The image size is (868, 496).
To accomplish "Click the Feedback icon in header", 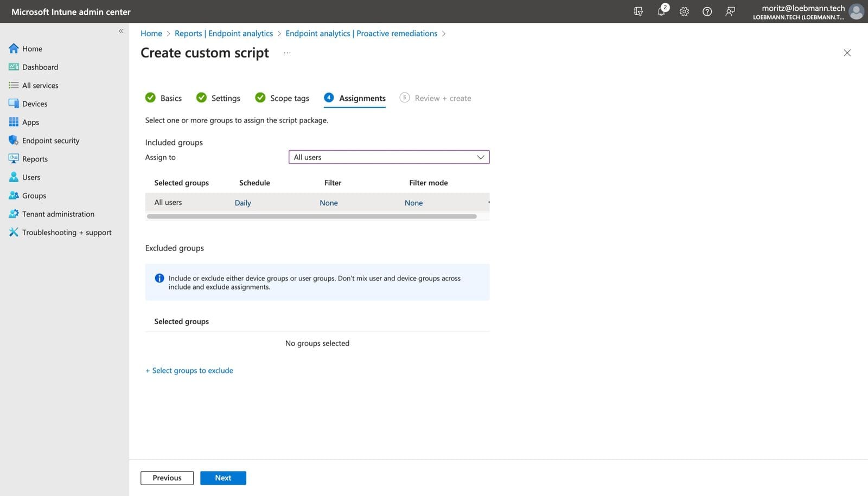I will [x=730, y=11].
